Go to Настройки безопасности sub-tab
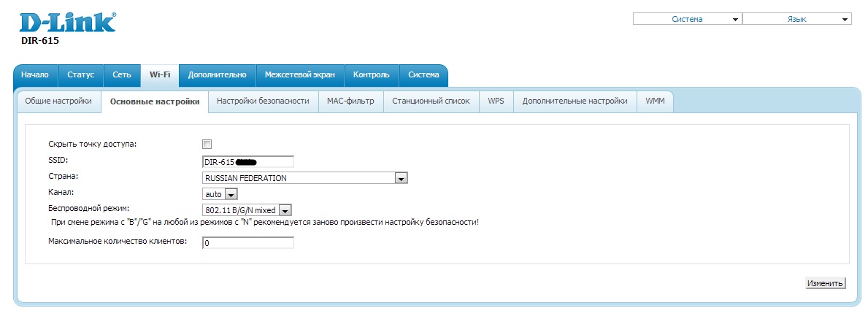Image resolution: width=868 pixels, height=327 pixels. 263,101
